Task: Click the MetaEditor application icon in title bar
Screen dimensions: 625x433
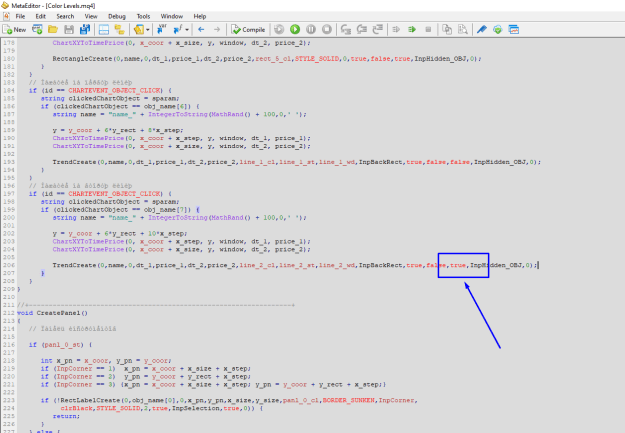Action: [5, 6]
